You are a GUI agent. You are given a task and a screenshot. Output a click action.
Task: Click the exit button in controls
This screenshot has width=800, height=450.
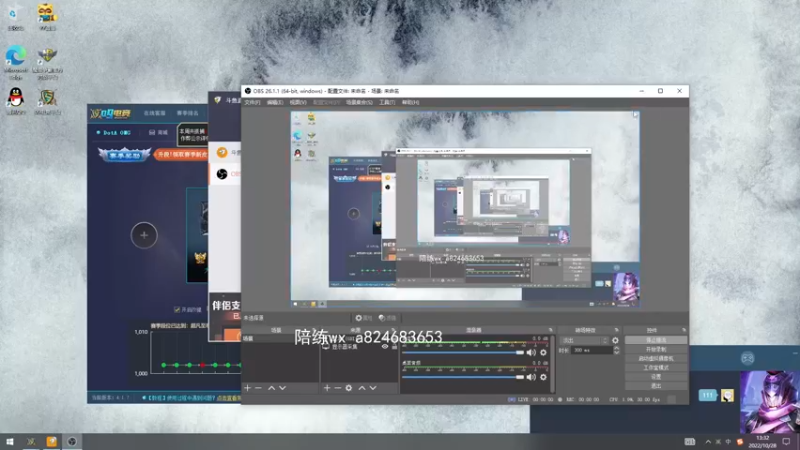point(656,386)
